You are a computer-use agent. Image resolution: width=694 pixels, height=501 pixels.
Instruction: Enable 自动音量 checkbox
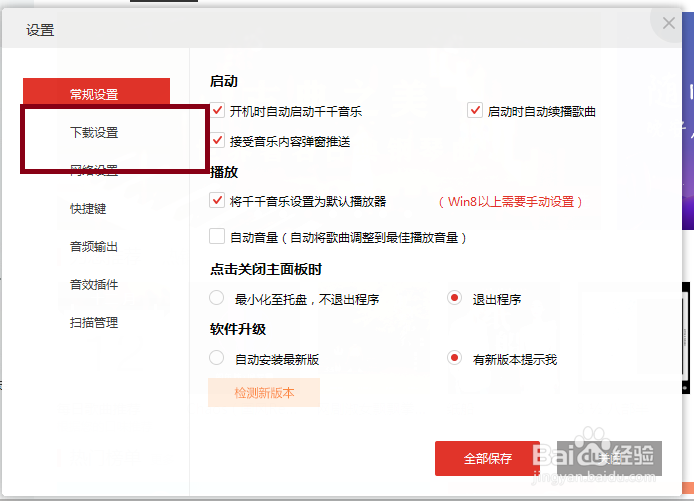(x=217, y=236)
